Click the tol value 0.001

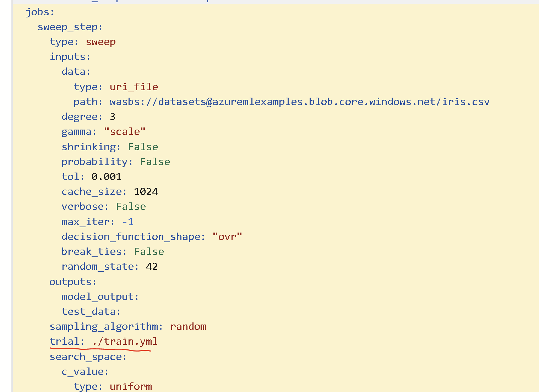click(107, 177)
